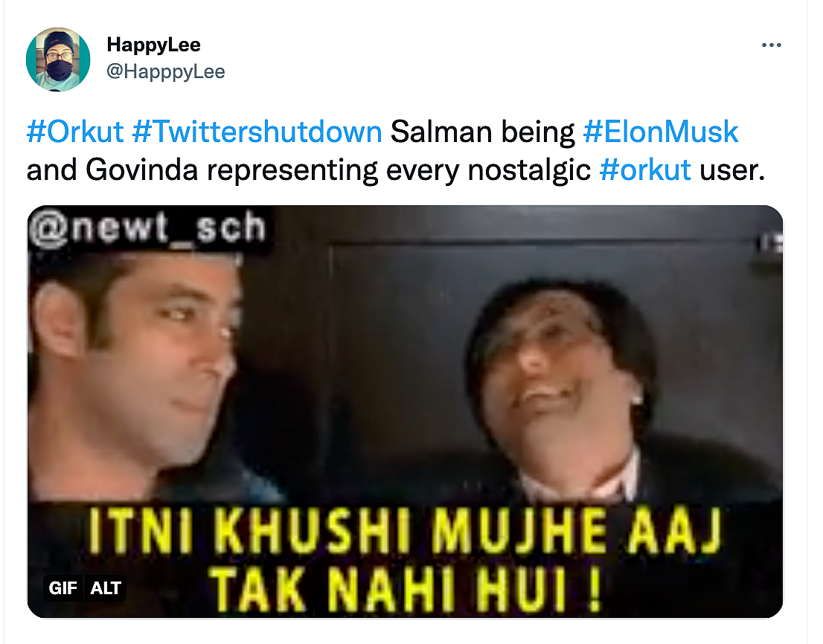Click the word 'user.' ending the tweet
This screenshot has width=823, height=644.
pyautogui.click(x=732, y=170)
